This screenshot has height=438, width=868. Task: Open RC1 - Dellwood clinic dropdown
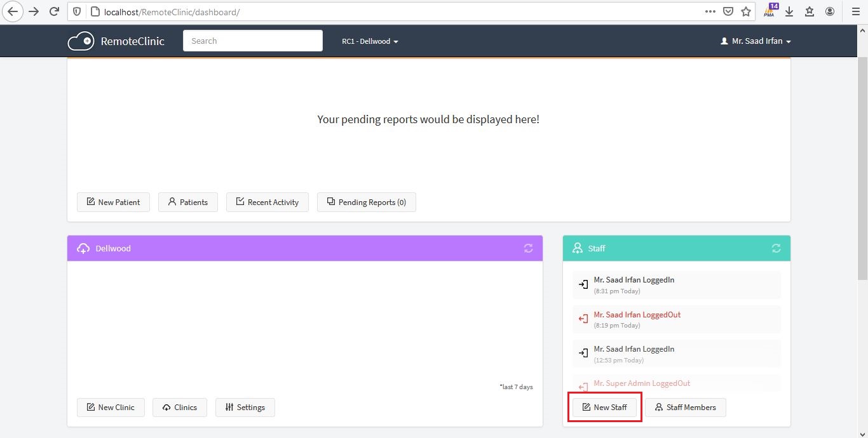(x=370, y=41)
